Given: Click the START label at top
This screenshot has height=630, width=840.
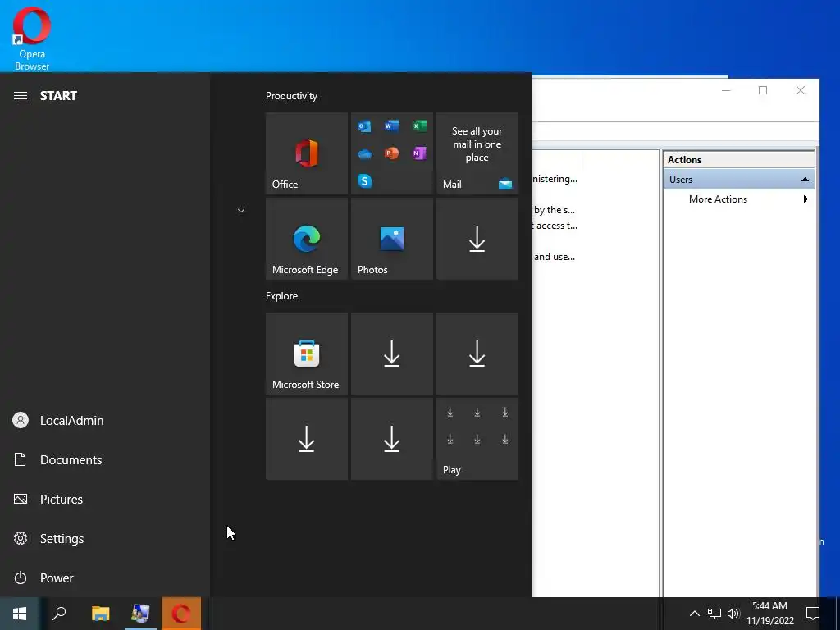Looking at the screenshot, I should [58, 95].
